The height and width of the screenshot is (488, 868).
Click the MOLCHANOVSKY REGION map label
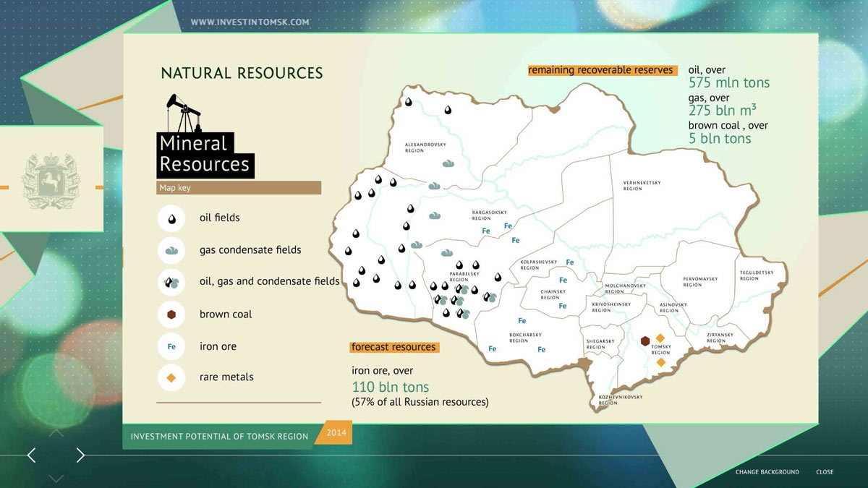coord(625,288)
